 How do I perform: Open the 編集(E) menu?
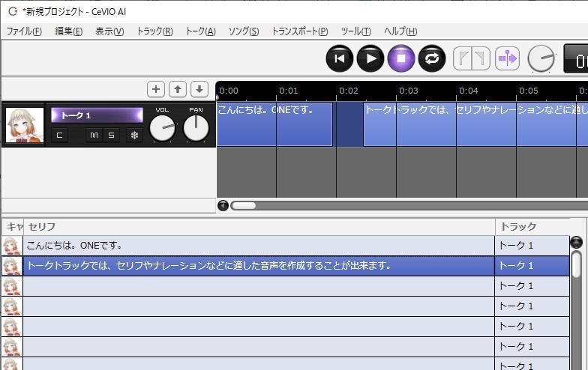coord(69,31)
